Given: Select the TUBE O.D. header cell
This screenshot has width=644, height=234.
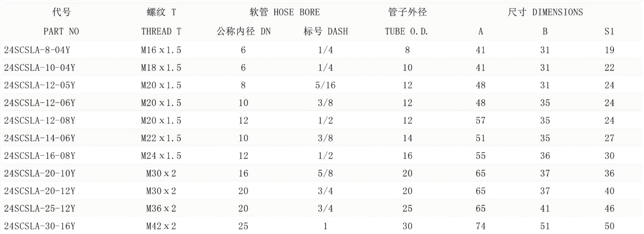Looking at the screenshot, I should click(406, 31).
